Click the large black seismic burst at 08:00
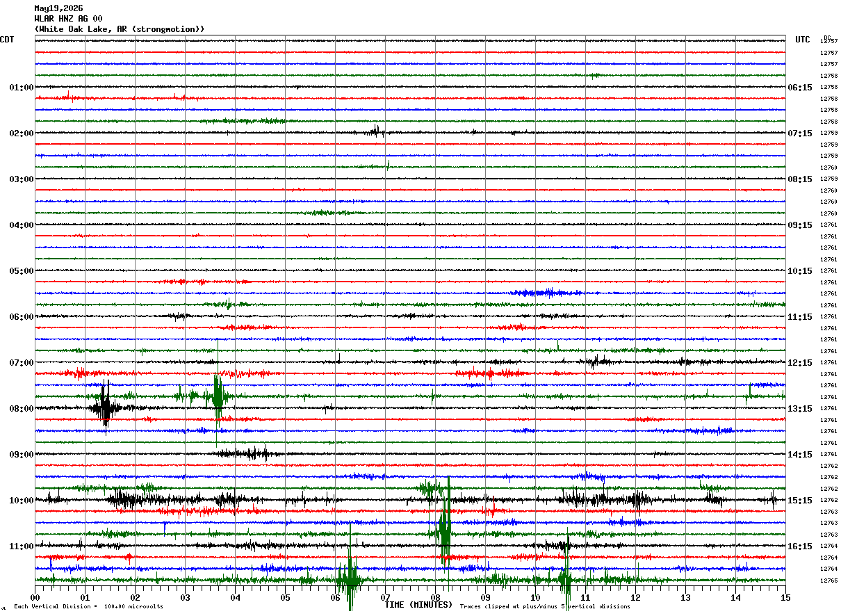The width and height of the screenshot is (841, 616). point(104,407)
